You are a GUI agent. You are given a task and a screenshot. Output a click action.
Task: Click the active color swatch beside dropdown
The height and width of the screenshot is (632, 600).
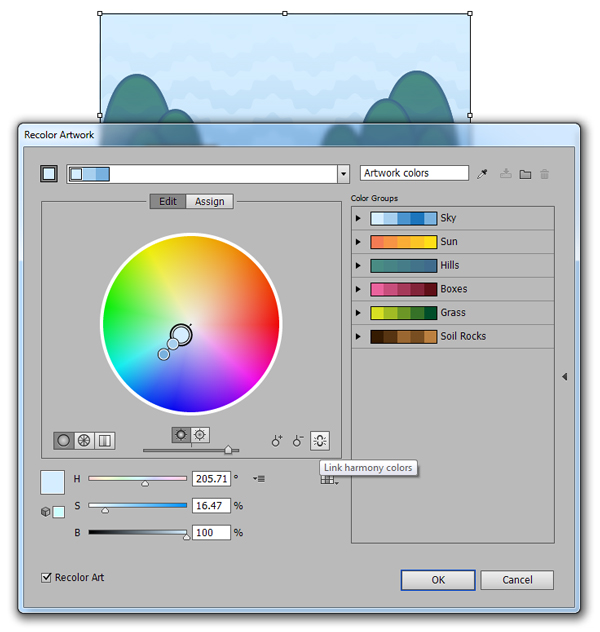coord(49,174)
